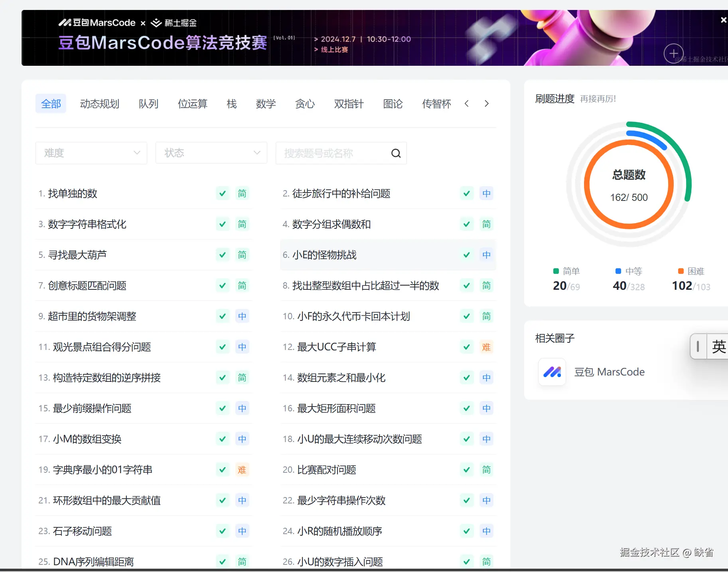This screenshot has width=728, height=572.
Task: Switch to the 动态规划 tab
Action: pyautogui.click(x=100, y=104)
